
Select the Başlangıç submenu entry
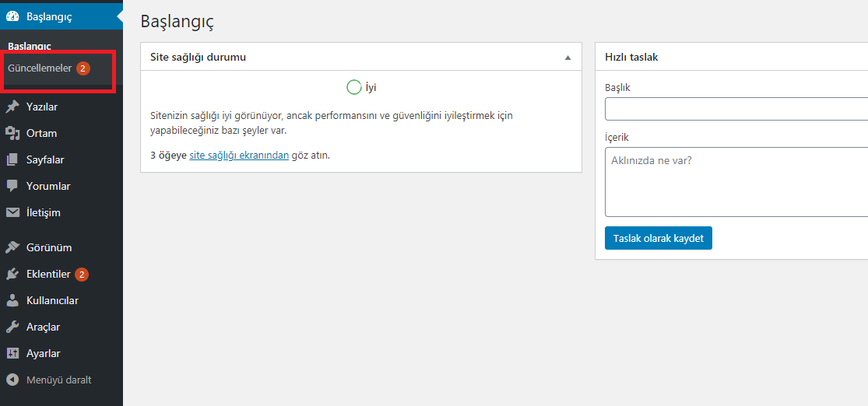pos(30,46)
